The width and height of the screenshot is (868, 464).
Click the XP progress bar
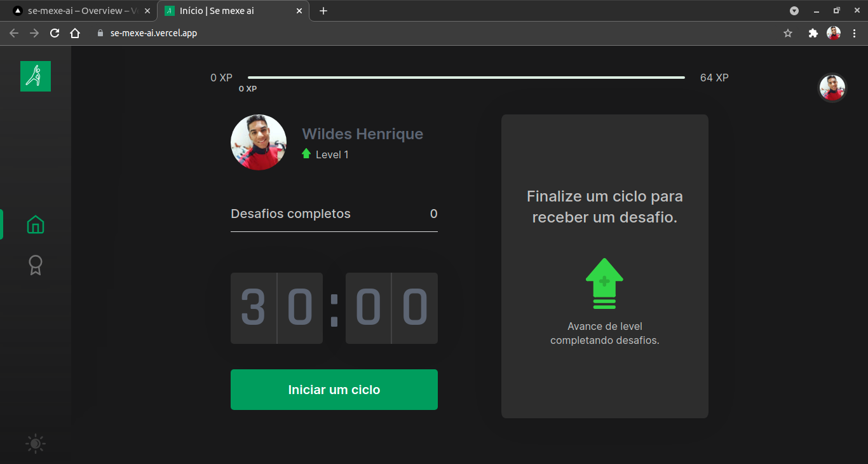466,78
